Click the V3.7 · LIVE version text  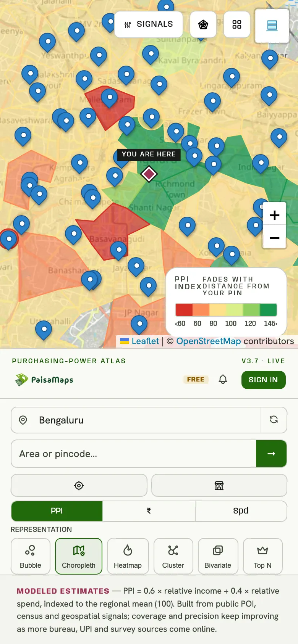263,361
